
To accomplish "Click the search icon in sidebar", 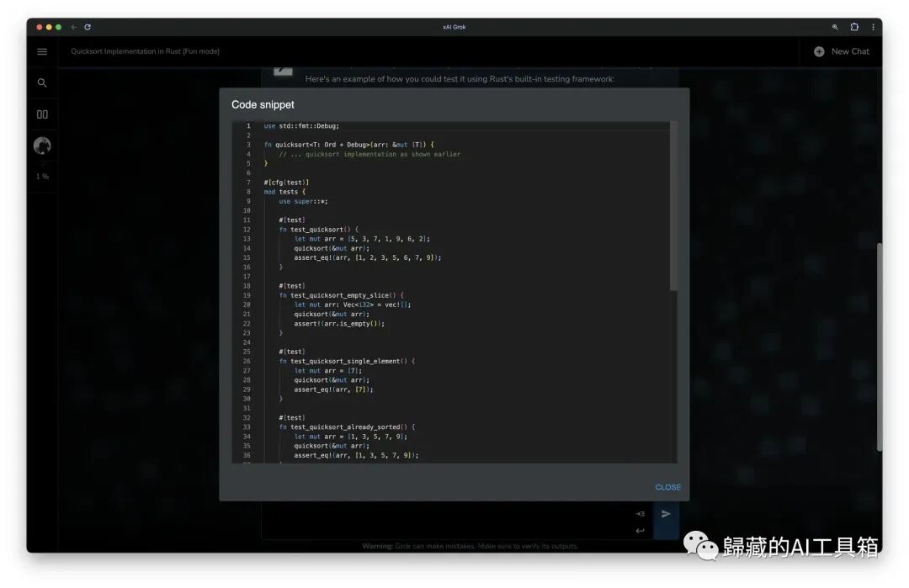I will (42, 82).
